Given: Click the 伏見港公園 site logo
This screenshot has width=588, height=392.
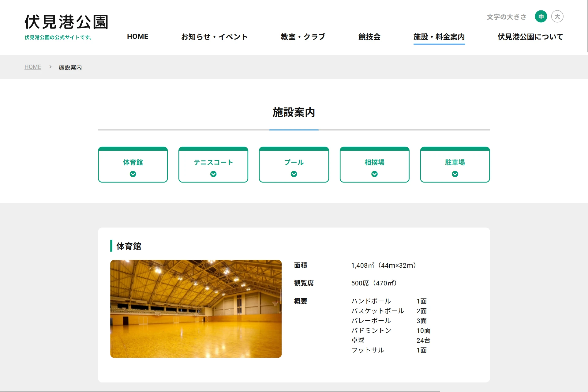Looking at the screenshot, I should click(x=66, y=22).
